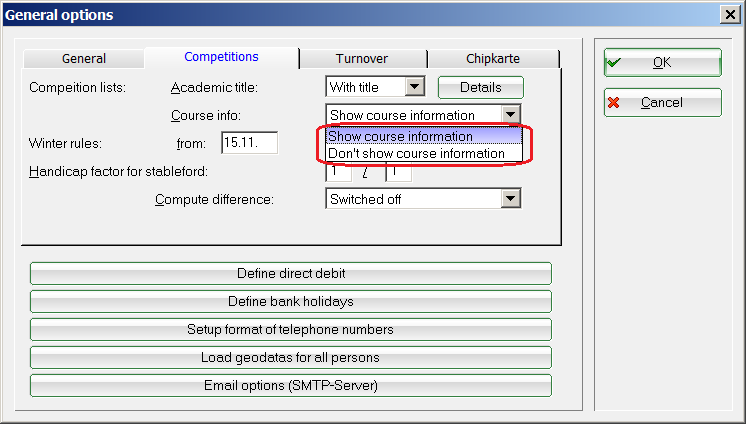This screenshot has height=424, width=746.
Task: Expand the Academic title dropdown
Action: coord(415,88)
